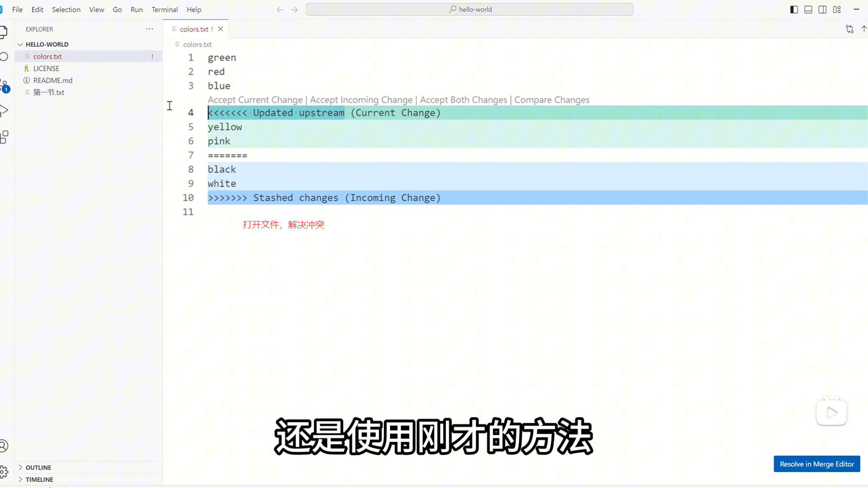The width and height of the screenshot is (868, 488).
Task: Open the Selection menu
Action: pyautogui.click(x=66, y=9)
